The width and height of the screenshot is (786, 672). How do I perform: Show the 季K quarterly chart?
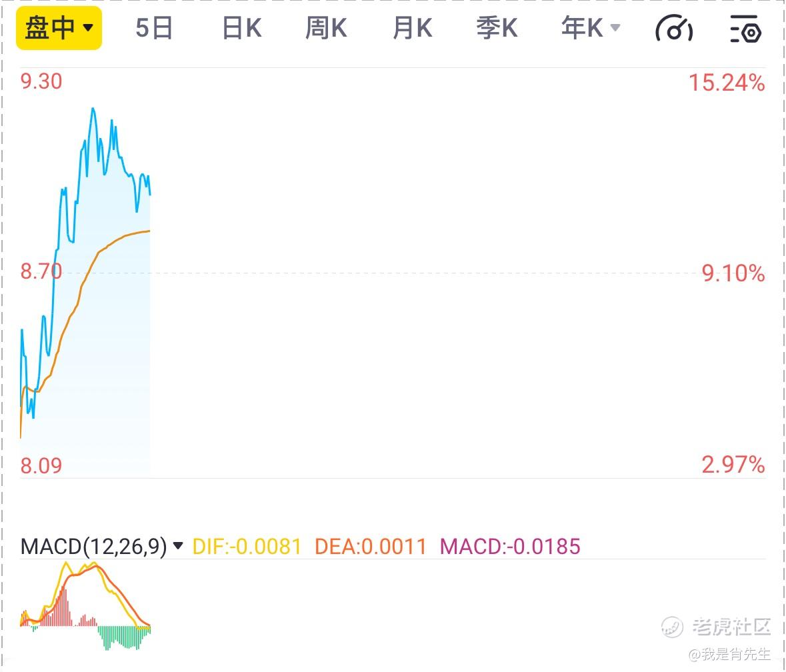point(497,28)
